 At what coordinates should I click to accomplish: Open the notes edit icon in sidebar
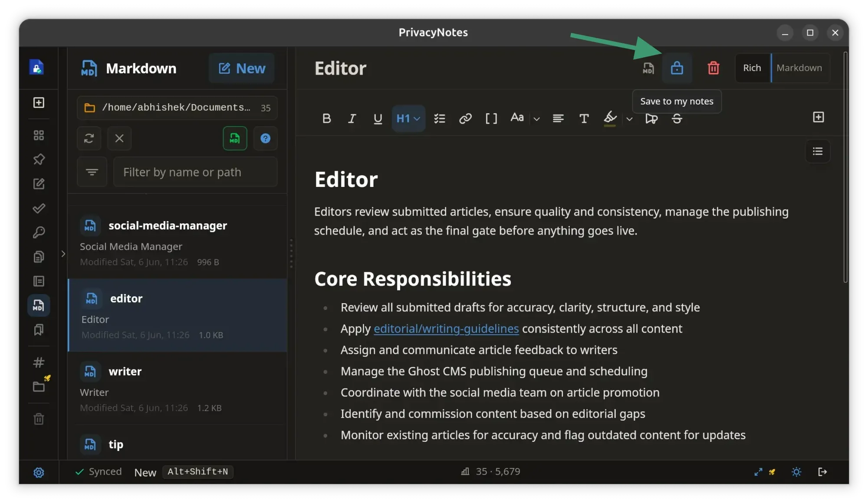pyautogui.click(x=39, y=184)
